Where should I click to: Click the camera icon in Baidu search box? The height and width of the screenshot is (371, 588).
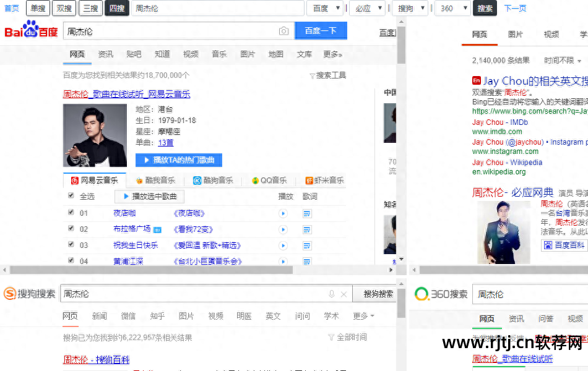click(283, 31)
